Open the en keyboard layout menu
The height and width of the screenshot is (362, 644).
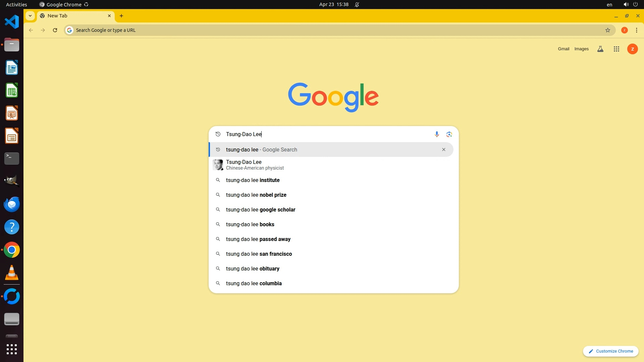click(609, 5)
